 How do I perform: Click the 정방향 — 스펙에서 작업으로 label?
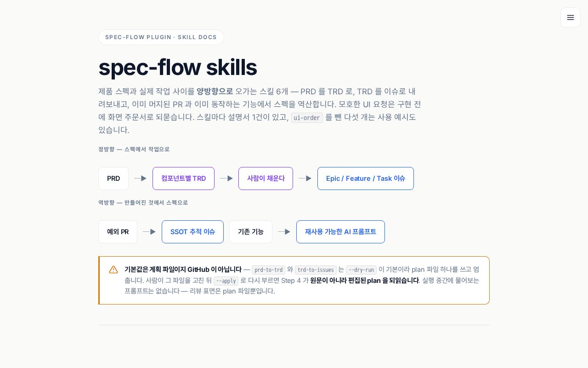[x=134, y=149]
